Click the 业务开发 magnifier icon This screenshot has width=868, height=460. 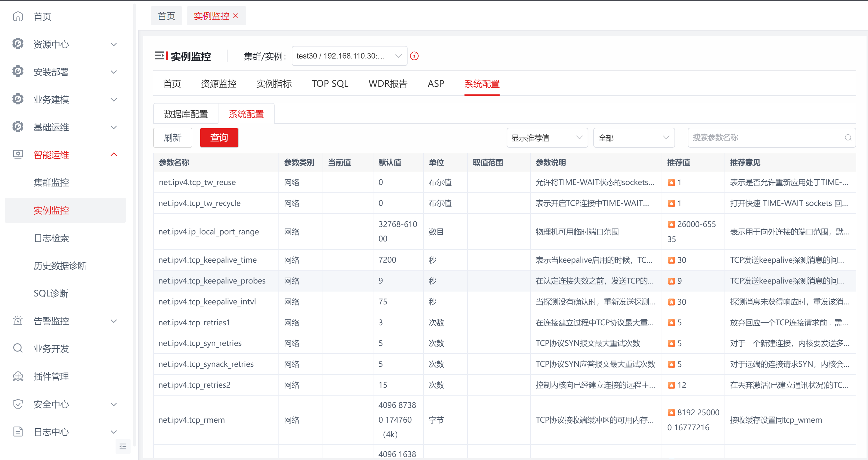(x=18, y=348)
